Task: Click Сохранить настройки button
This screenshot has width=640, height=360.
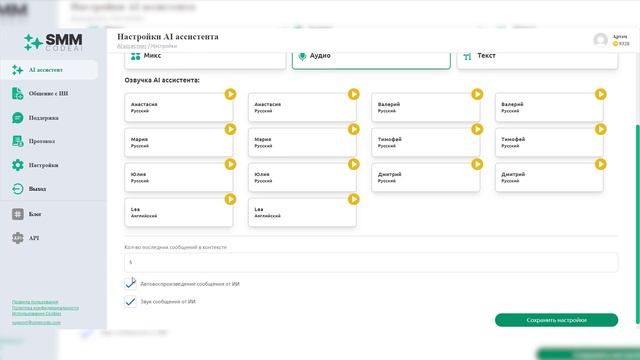Action: point(556,320)
